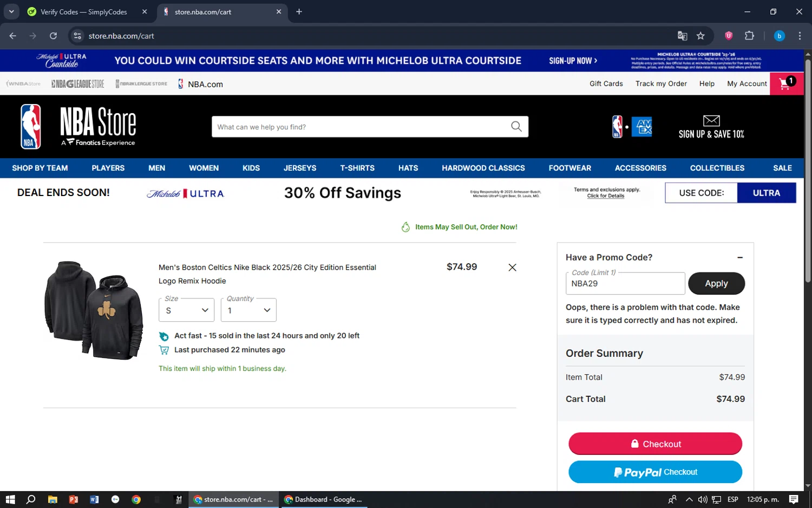This screenshot has width=812, height=508.
Task: View site information icon in the address bar
Action: pyautogui.click(x=77, y=36)
